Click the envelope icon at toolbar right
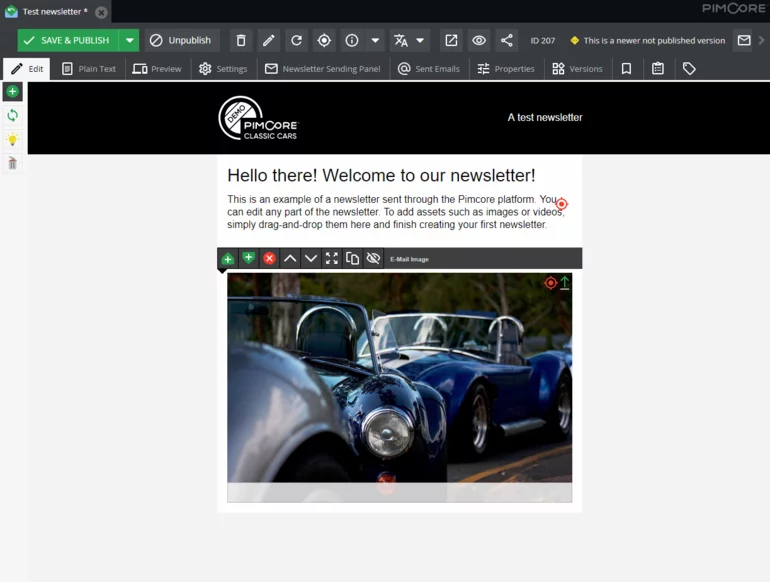 tap(744, 40)
